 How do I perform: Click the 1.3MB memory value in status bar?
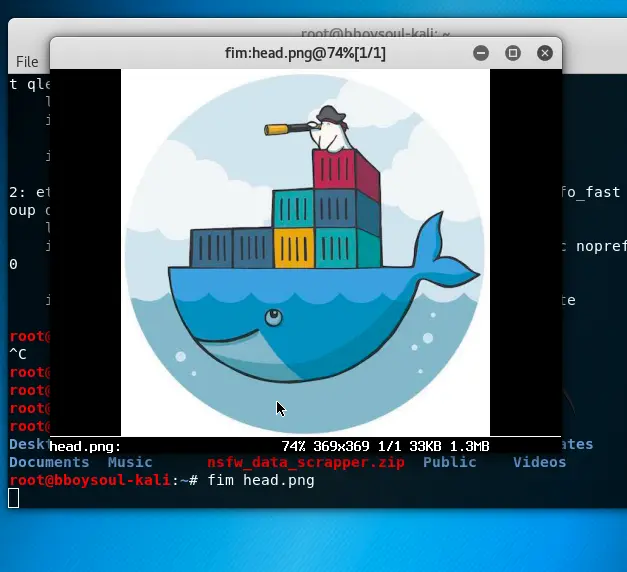click(x=469, y=446)
